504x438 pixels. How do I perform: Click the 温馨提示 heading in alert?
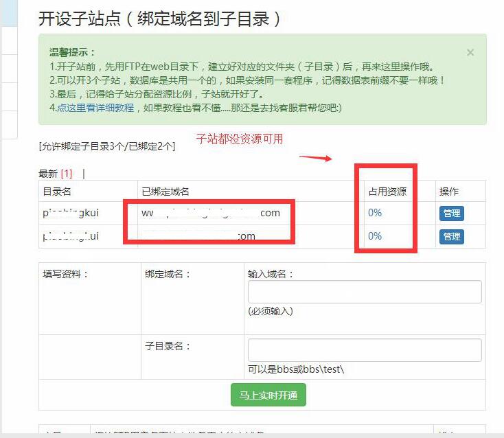(x=72, y=52)
